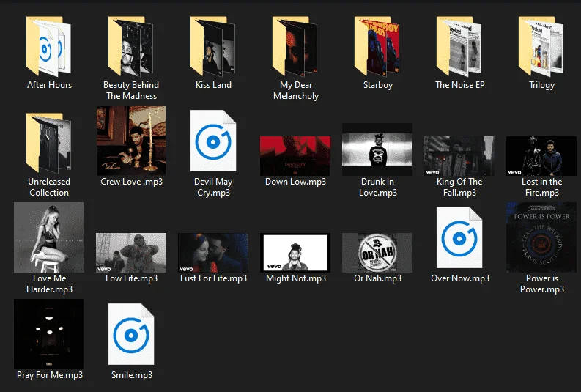The image size is (581, 392).
Task: Click the 'Low Life.mp3' file name
Action: point(132,278)
